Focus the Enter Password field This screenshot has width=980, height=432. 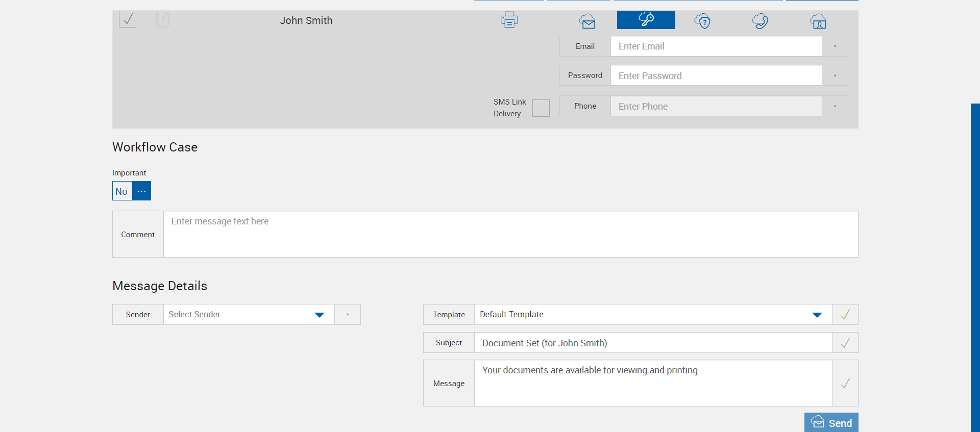716,75
